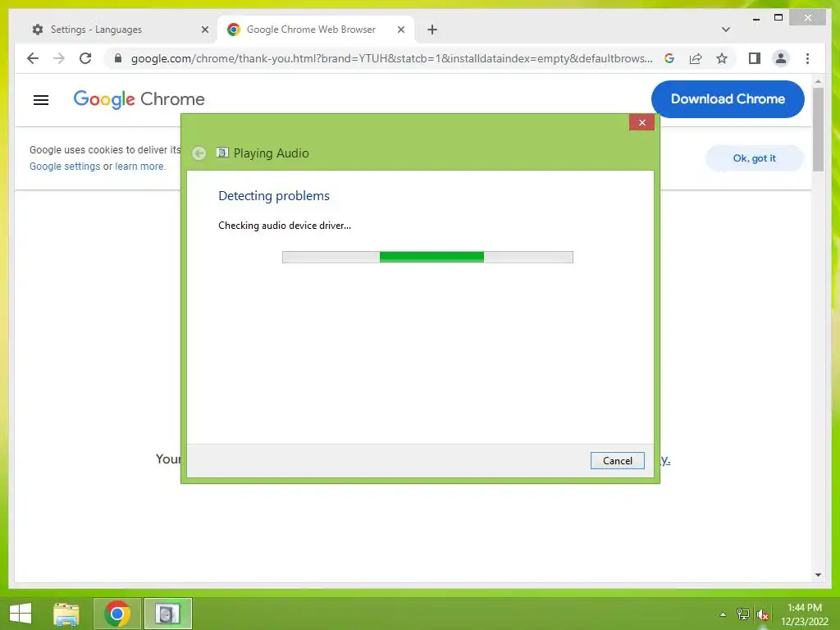Close the Google Chrome Web Browser tab

400,30
